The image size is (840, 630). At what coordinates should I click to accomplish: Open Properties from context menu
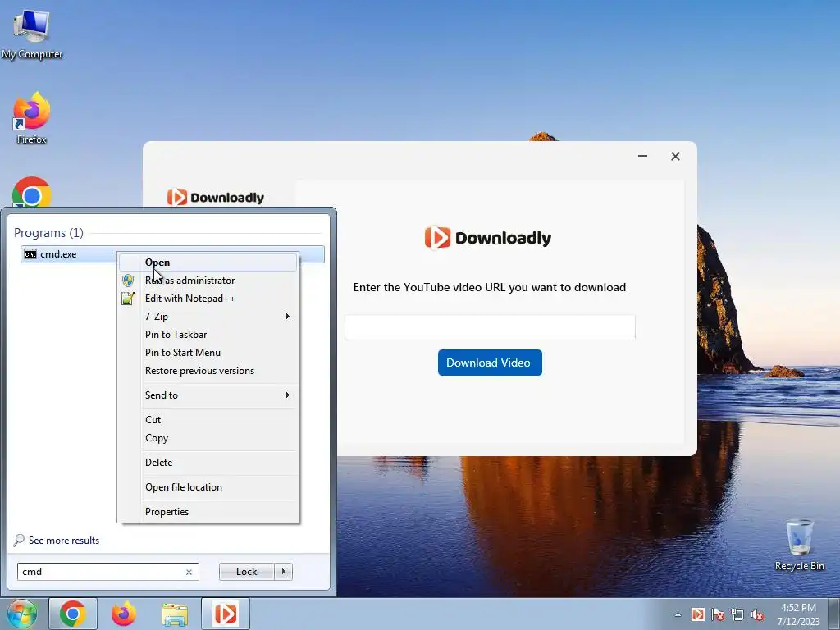tap(208, 512)
